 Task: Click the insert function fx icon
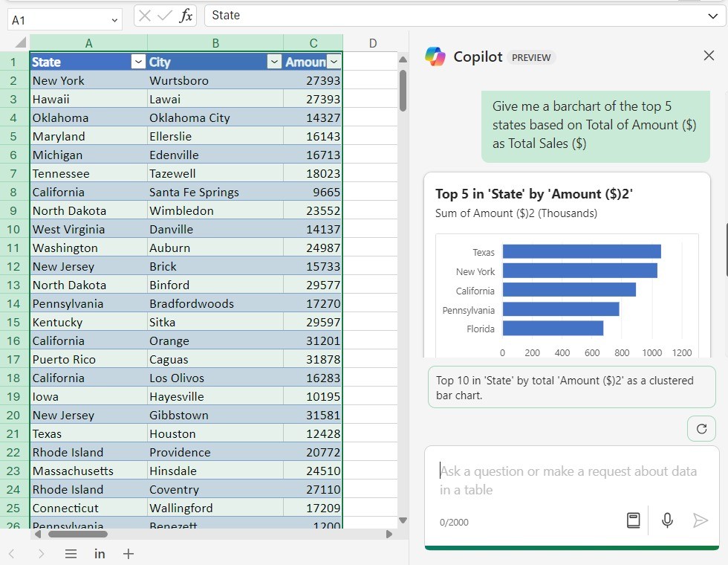(186, 16)
